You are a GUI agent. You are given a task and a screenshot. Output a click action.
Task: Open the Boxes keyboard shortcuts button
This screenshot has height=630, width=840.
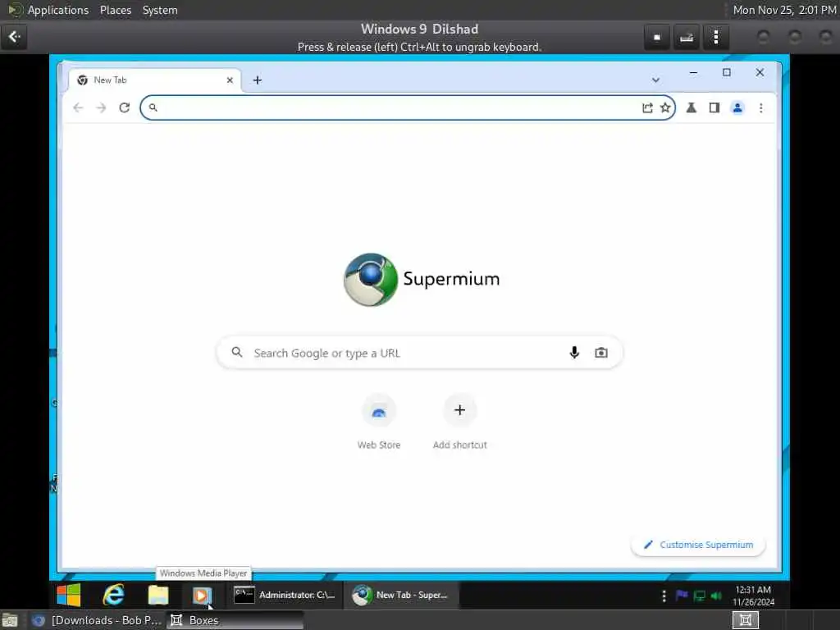(x=687, y=38)
